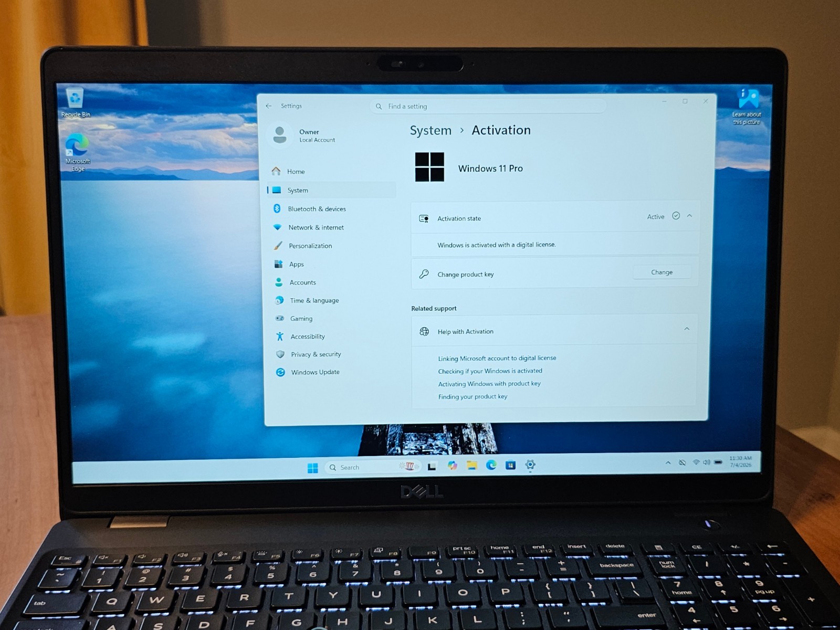The image size is (840, 630).
Task: Select System in Settings sidebar
Action: pyautogui.click(x=331, y=190)
